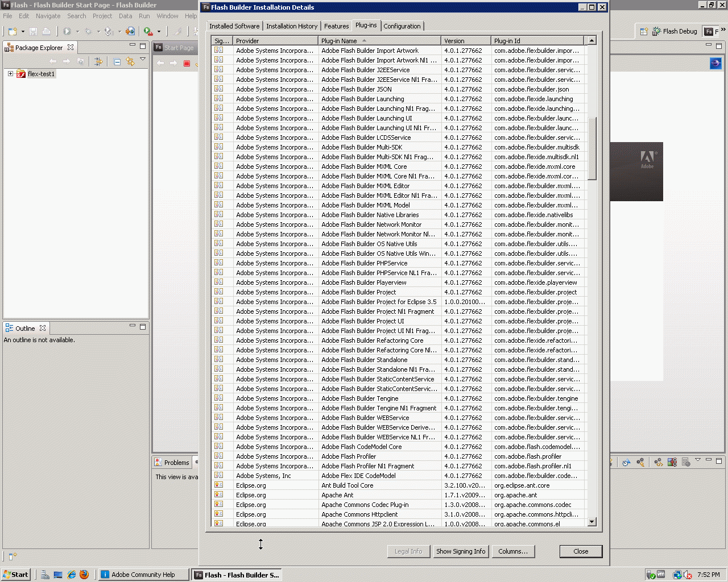728x582 pixels.
Task: Click the plug-in list vertical scrollbar thumb
Action: 592,148
